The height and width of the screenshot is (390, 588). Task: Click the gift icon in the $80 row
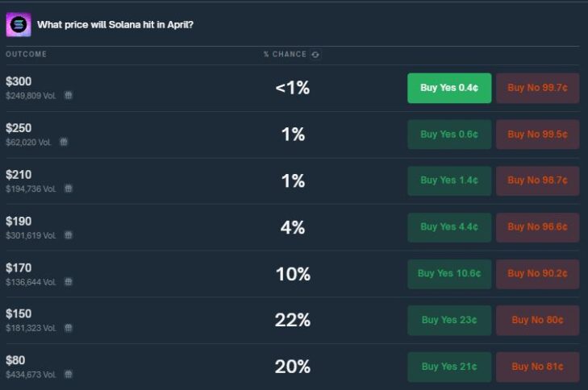(x=69, y=374)
